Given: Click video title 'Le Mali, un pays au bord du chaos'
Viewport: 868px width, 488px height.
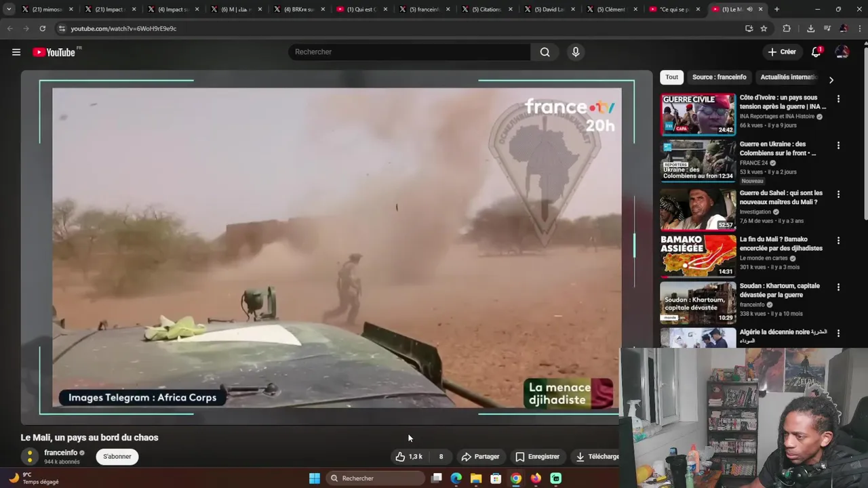Looking at the screenshot, I should point(90,438).
